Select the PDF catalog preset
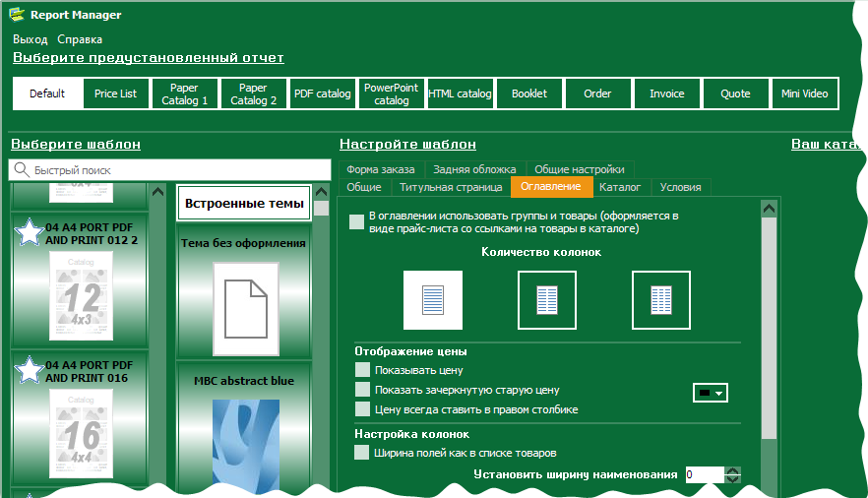 (322, 93)
